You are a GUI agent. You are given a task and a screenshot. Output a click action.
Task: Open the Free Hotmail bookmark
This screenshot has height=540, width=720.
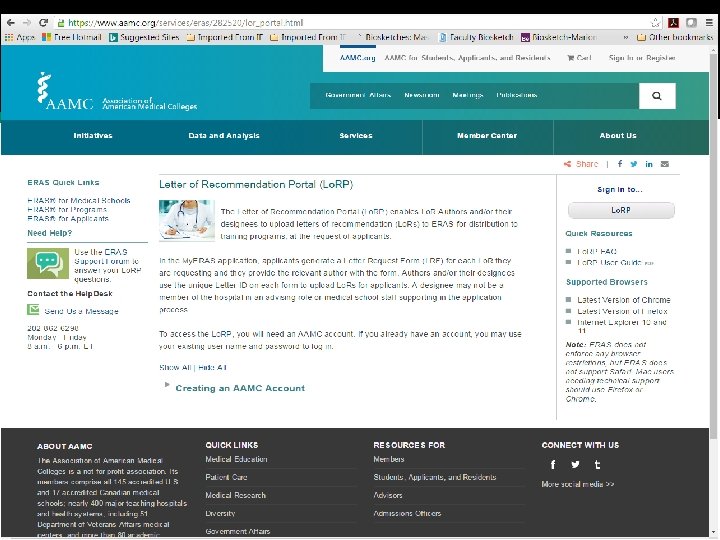coord(72,37)
